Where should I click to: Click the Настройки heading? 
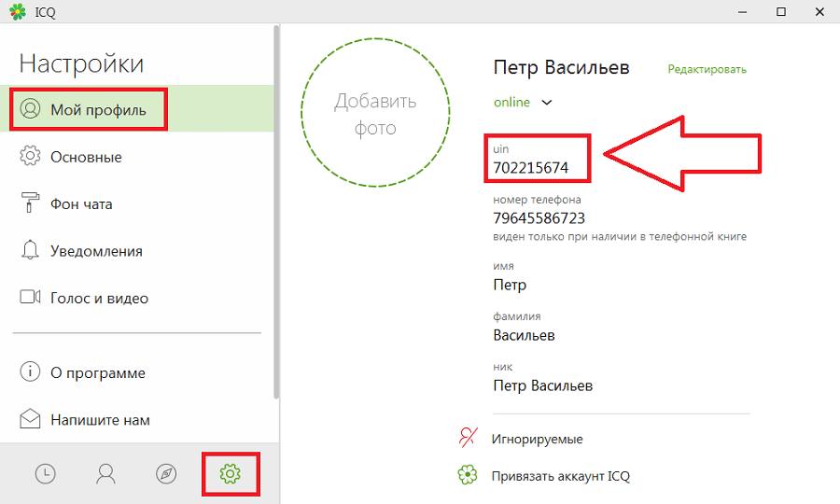pos(81,63)
